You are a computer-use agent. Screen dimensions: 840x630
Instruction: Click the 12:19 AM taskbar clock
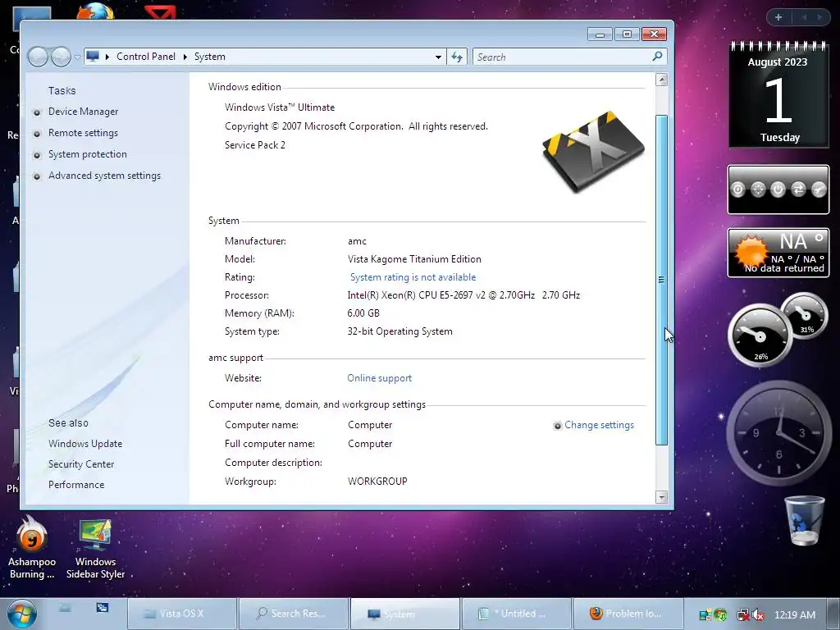click(795, 615)
